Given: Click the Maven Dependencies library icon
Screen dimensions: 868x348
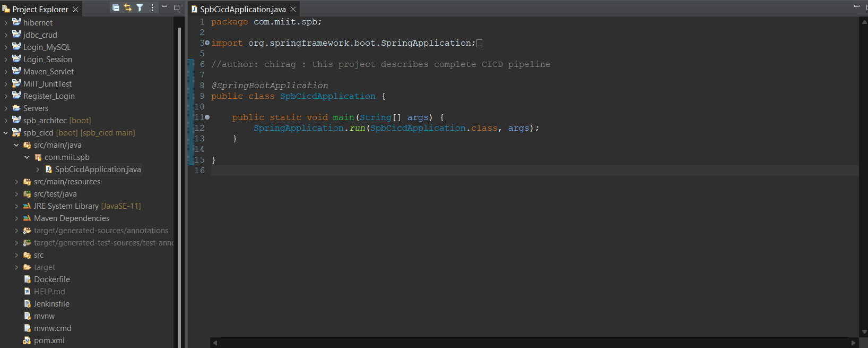Looking at the screenshot, I should (x=27, y=218).
